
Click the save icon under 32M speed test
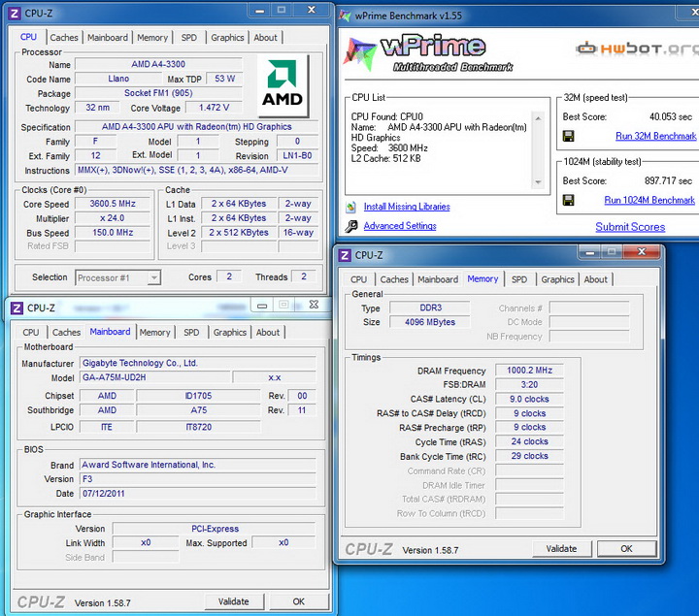[x=568, y=136]
